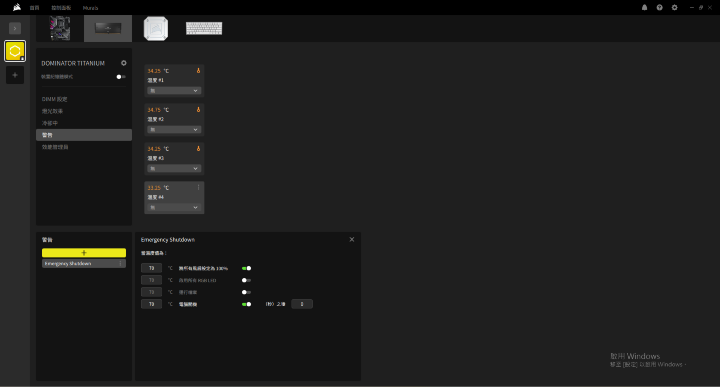Screen dimensions: 720x387
Task: Add a new alert with yellow plus button
Action: [84, 252]
